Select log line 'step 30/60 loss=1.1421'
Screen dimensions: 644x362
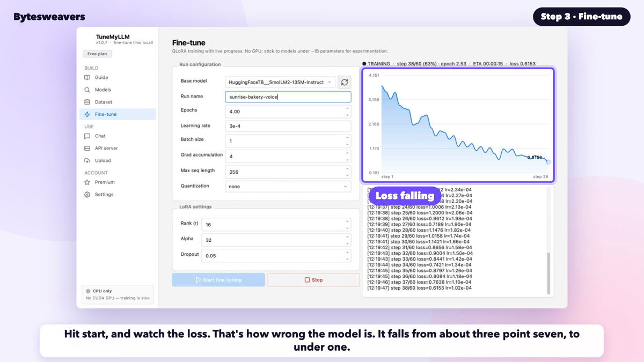419,242
